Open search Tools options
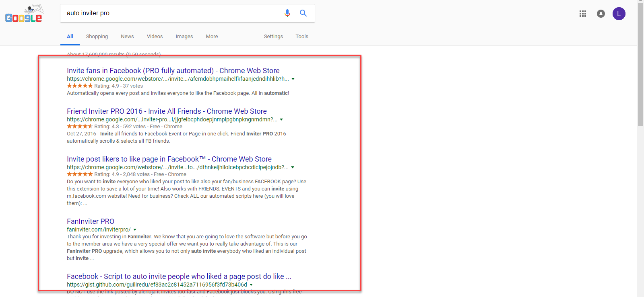The width and height of the screenshot is (644, 297). click(302, 37)
